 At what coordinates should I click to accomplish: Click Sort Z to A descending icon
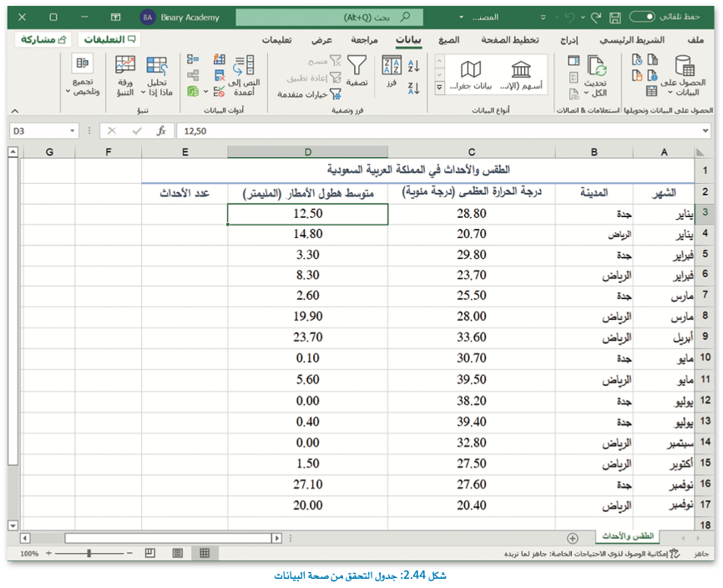tap(413, 88)
